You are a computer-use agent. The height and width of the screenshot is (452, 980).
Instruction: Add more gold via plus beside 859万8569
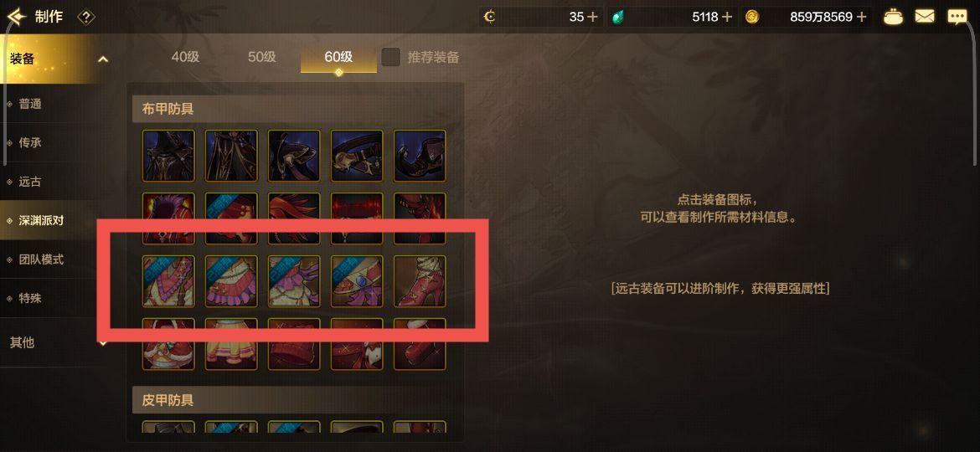pos(862,17)
